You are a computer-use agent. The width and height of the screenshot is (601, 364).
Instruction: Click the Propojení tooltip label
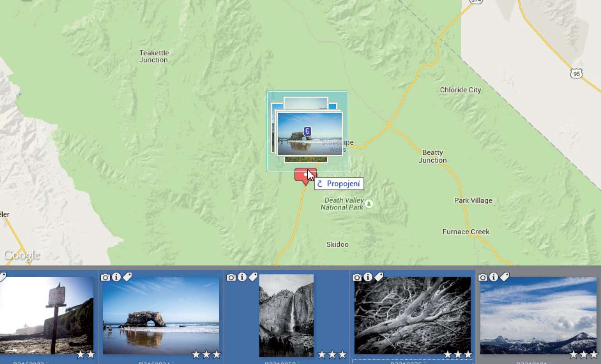tap(339, 184)
